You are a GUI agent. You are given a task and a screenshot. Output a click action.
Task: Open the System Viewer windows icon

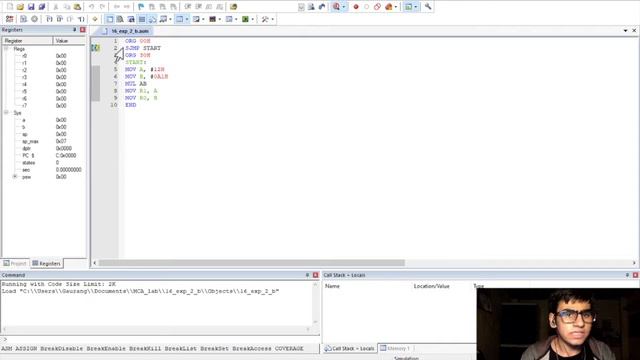pos(245,19)
